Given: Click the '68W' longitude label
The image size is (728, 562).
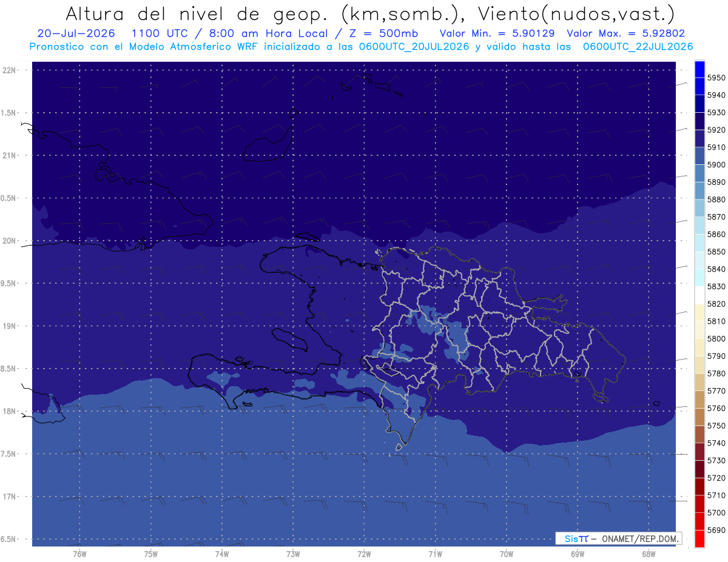Looking at the screenshot, I should pos(648,554).
